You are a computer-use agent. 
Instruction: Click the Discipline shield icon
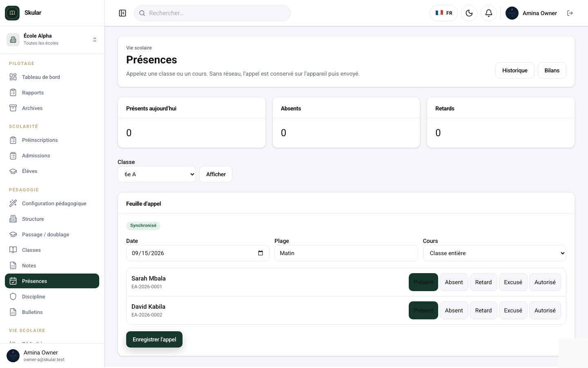coord(13,296)
